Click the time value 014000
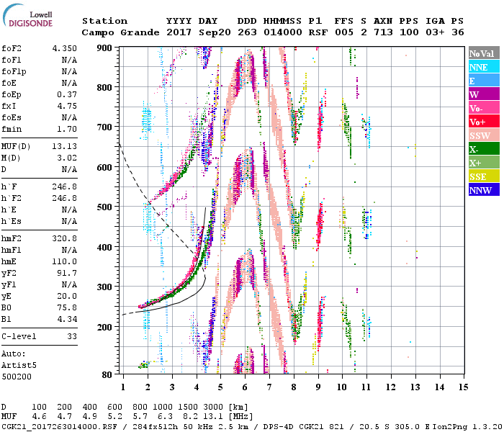 click(x=283, y=32)
